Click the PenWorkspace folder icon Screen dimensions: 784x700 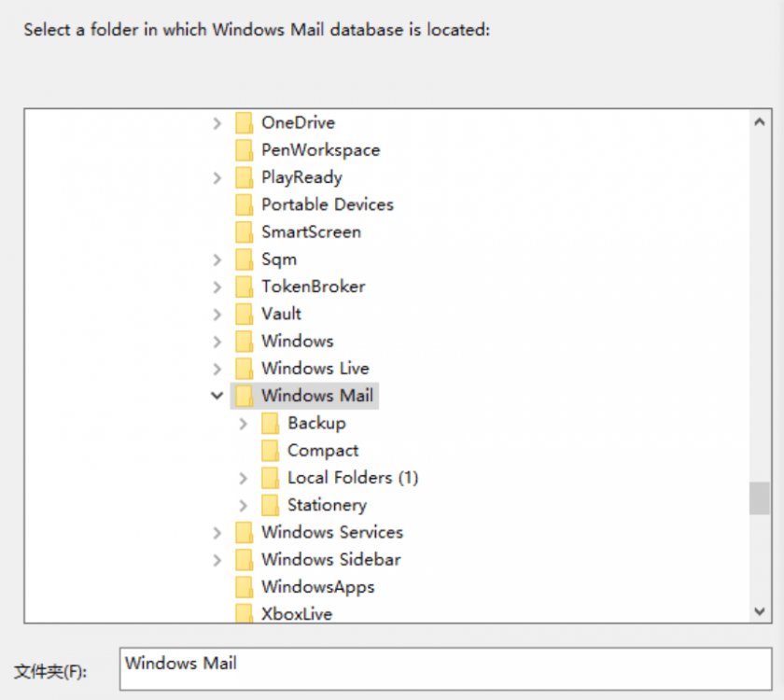(x=244, y=150)
